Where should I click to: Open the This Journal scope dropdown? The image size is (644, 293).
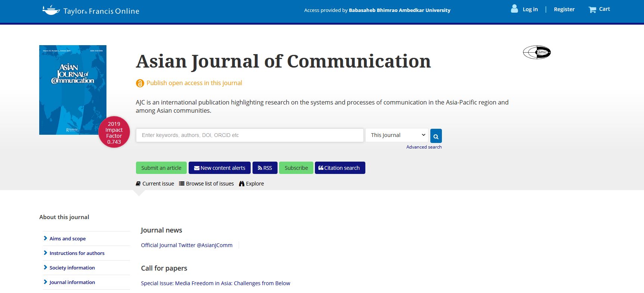(x=397, y=135)
